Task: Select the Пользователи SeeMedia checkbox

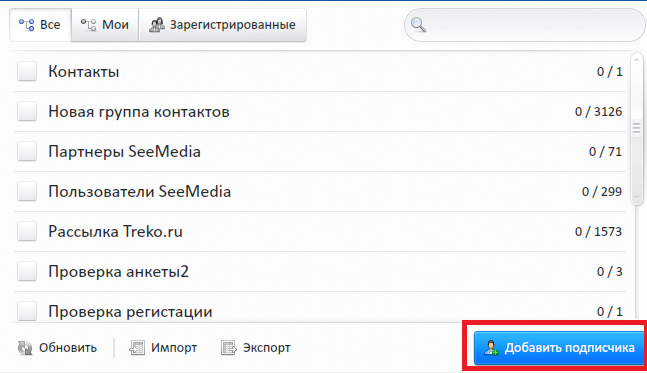Action: 27,191
